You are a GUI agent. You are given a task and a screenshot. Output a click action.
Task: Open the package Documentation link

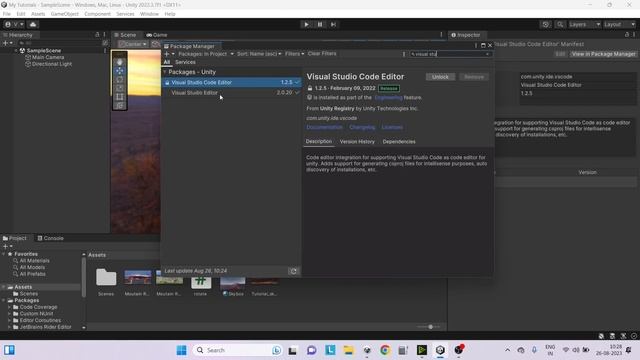324,127
